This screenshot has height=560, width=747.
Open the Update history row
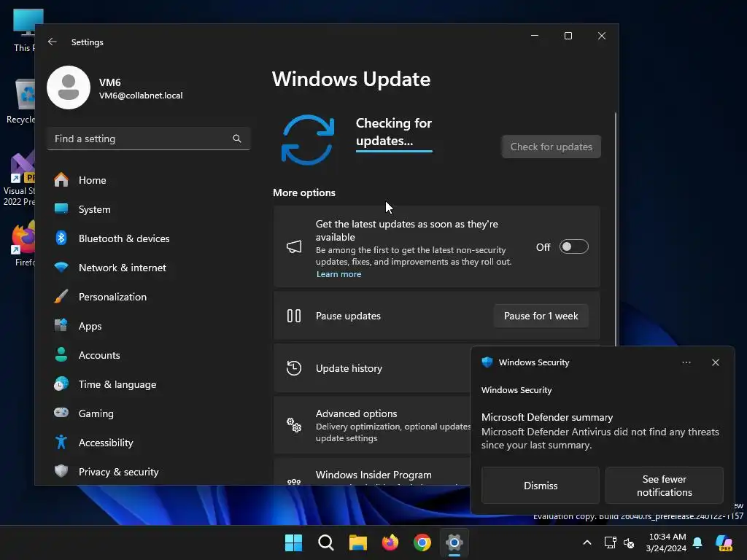point(371,368)
